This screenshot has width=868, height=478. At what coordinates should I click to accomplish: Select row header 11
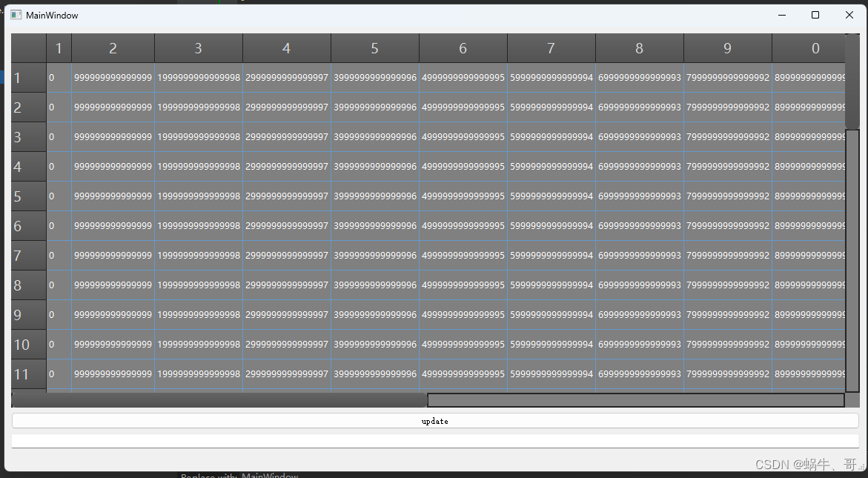point(28,374)
